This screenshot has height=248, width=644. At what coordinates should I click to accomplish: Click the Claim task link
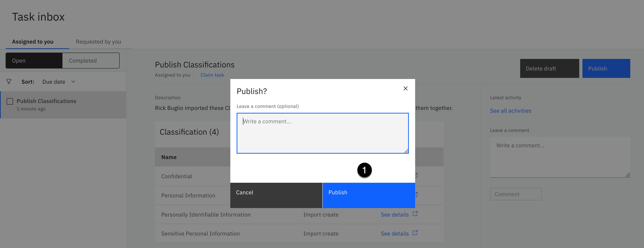tap(212, 75)
